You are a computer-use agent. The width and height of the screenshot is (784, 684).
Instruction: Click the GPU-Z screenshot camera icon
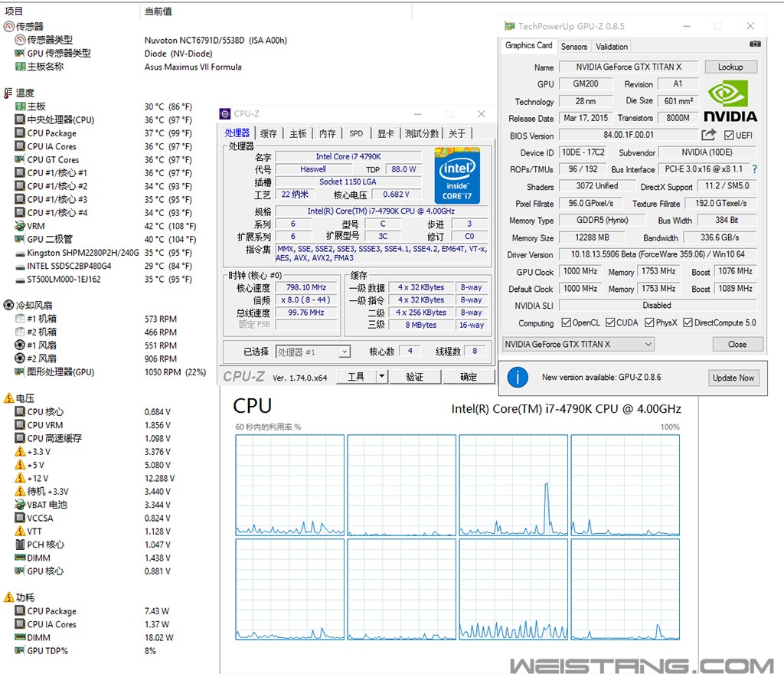click(x=755, y=44)
